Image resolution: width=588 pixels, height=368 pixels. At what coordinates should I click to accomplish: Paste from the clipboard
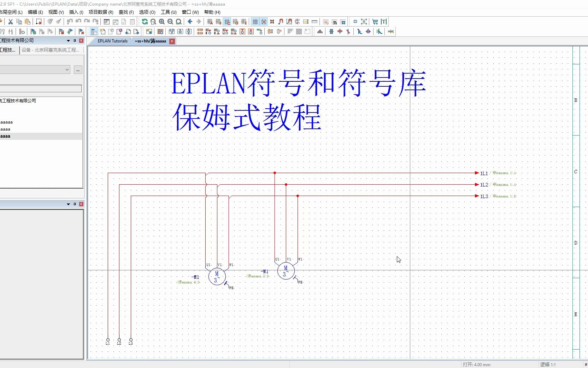pos(27,22)
